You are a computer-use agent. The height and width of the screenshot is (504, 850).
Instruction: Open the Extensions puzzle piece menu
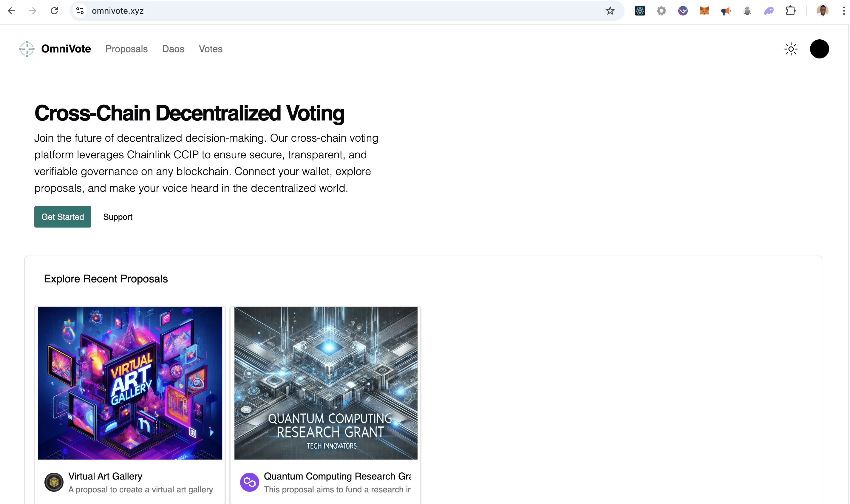791,11
